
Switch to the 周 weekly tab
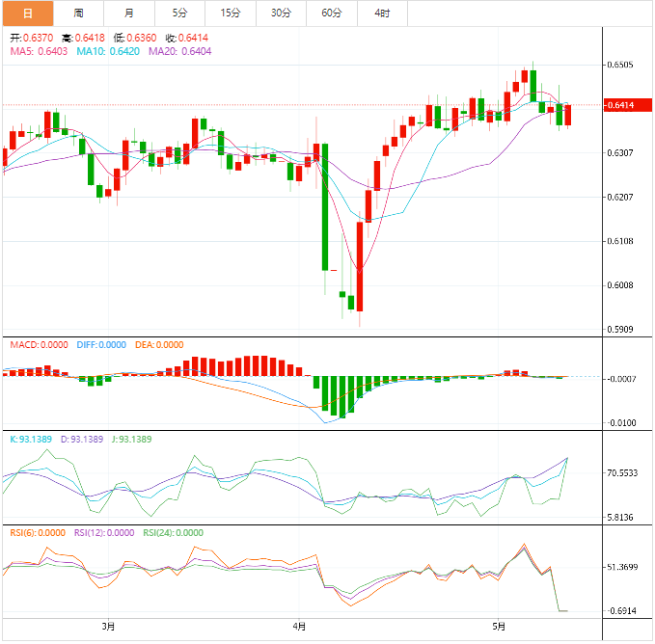pyautogui.click(x=78, y=13)
